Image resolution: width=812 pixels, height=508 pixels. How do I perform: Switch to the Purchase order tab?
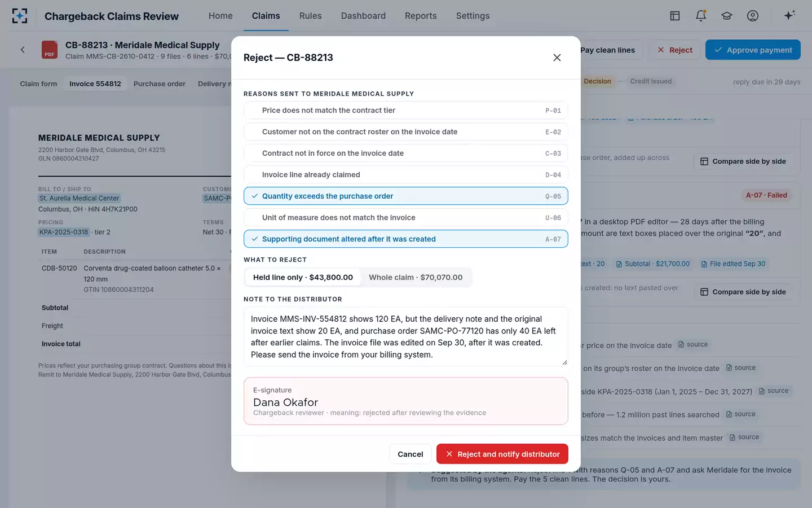click(160, 84)
